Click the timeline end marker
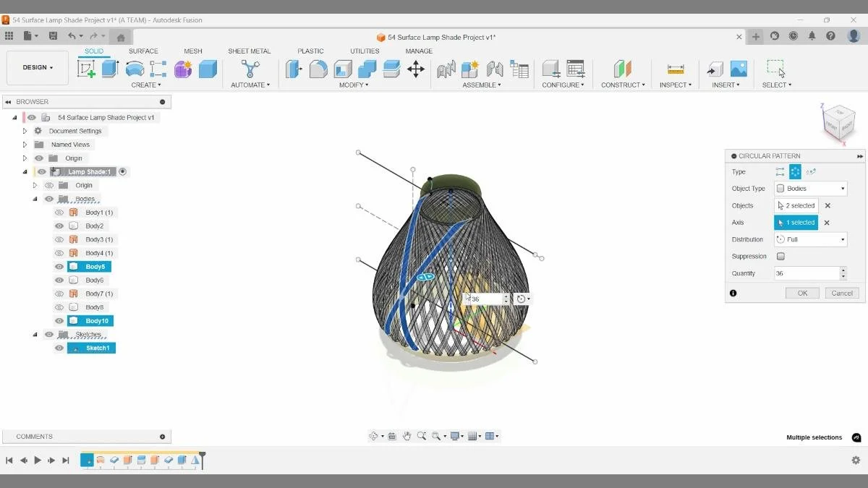Screen dimensions: 868x488 (x=203, y=460)
